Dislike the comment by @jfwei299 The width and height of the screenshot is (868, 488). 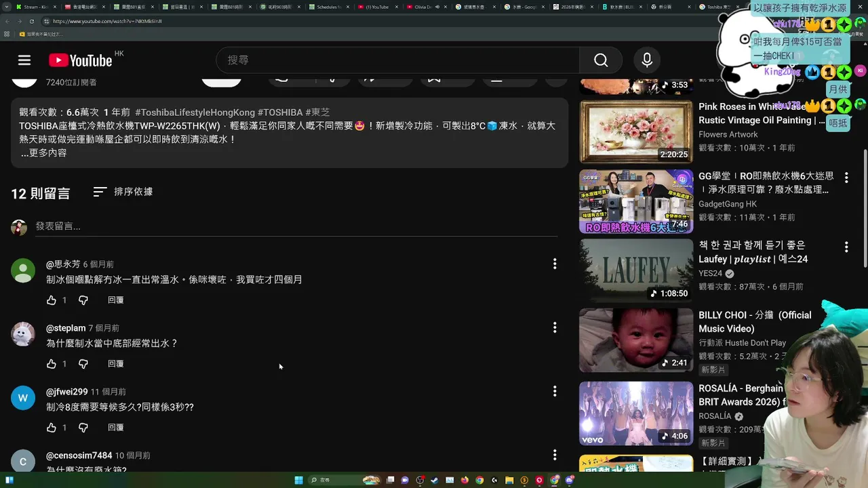tap(83, 428)
